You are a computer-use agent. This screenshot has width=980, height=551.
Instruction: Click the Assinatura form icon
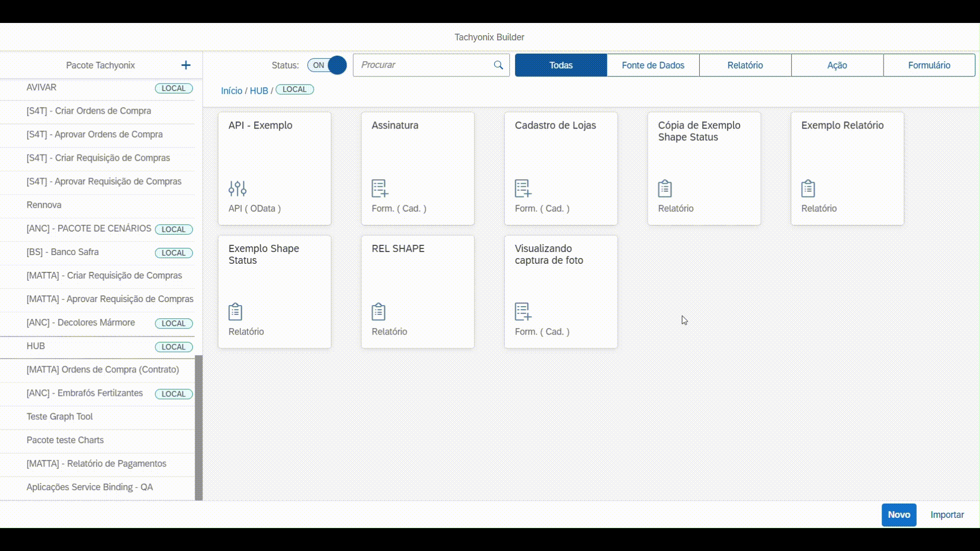pyautogui.click(x=380, y=189)
